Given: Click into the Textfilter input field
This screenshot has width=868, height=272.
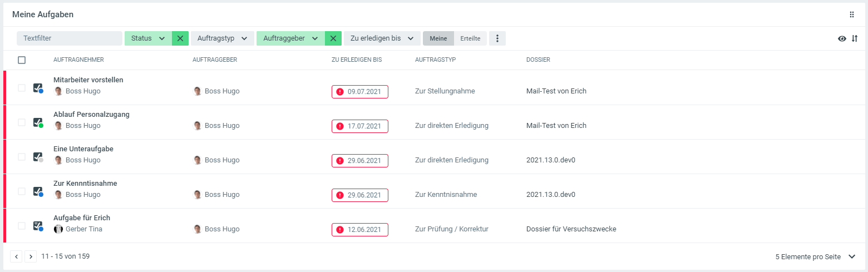Looking at the screenshot, I should coord(70,38).
